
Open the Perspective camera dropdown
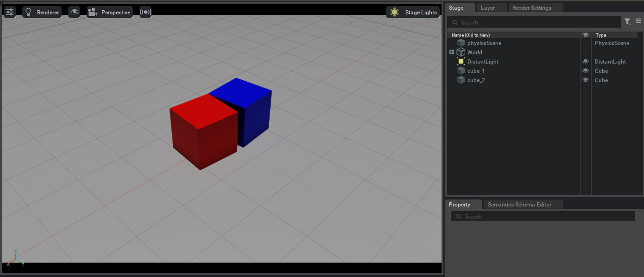117,12
